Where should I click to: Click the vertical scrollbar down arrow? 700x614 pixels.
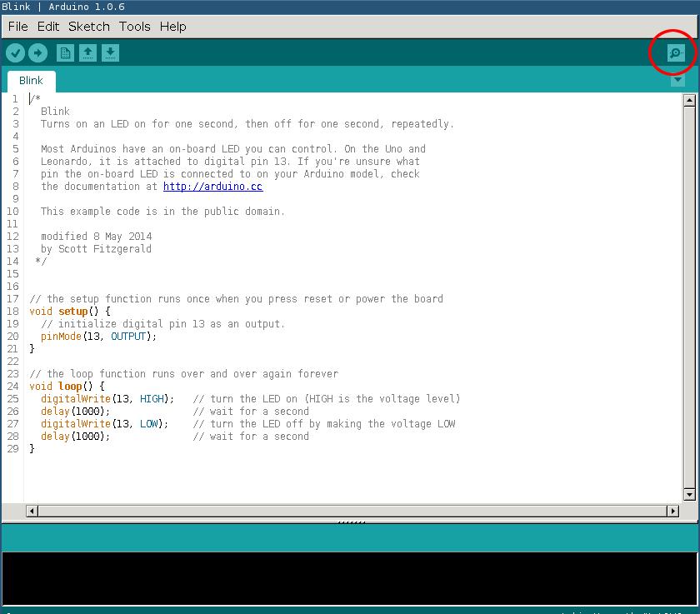[x=689, y=494]
